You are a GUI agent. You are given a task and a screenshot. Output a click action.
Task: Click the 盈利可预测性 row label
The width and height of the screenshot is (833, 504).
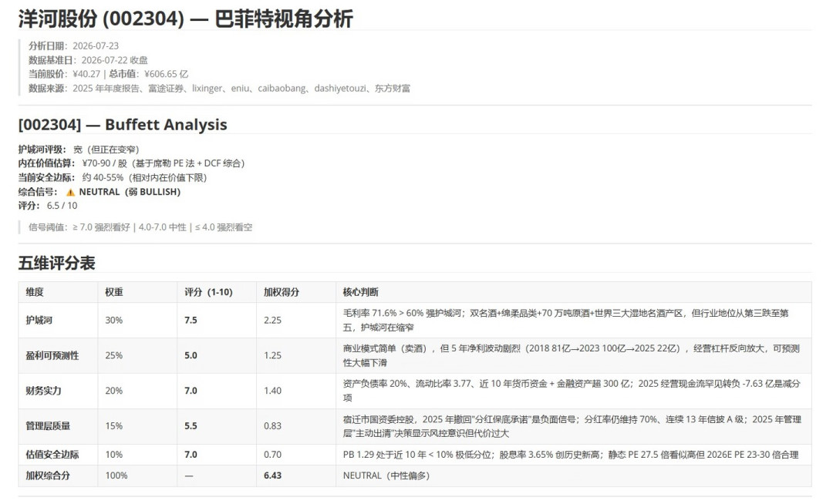pos(52,356)
